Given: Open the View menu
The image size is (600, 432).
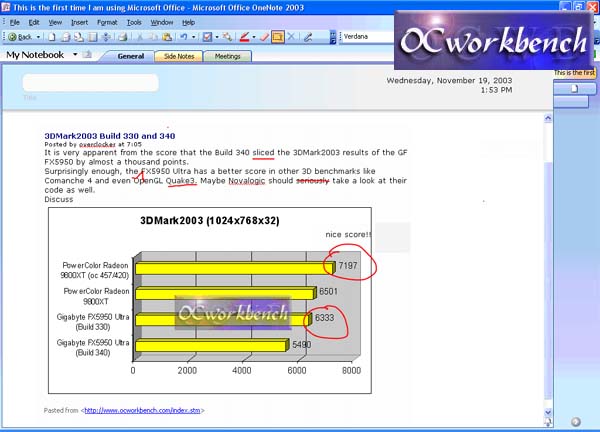Looking at the screenshot, I should (x=55, y=23).
